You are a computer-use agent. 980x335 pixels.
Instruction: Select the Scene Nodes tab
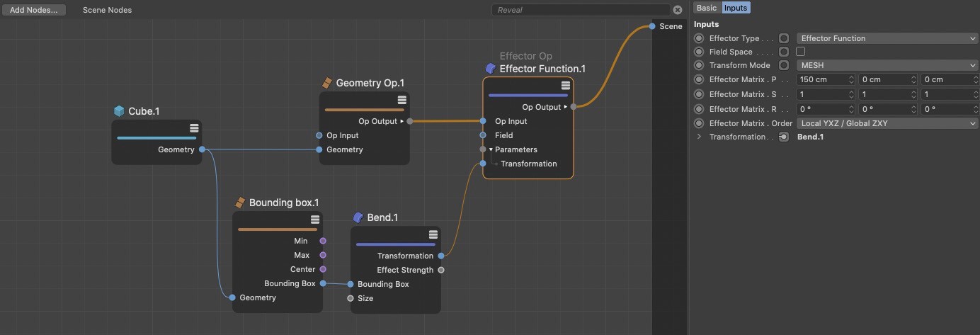tap(107, 10)
